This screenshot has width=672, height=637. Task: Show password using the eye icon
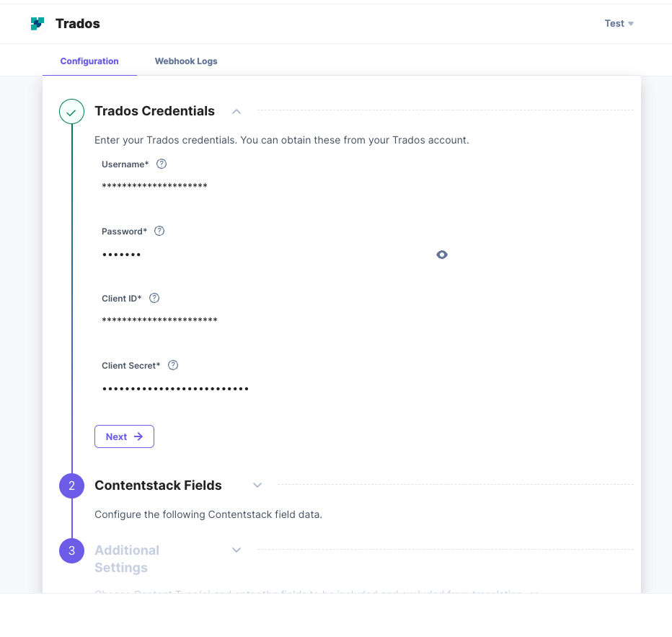click(x=442, y=255)
